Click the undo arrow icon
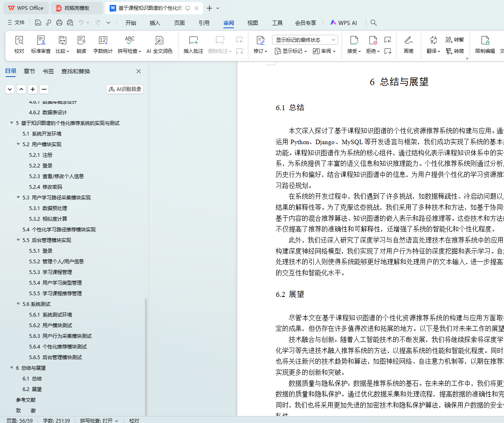 (x=81, y=23)
